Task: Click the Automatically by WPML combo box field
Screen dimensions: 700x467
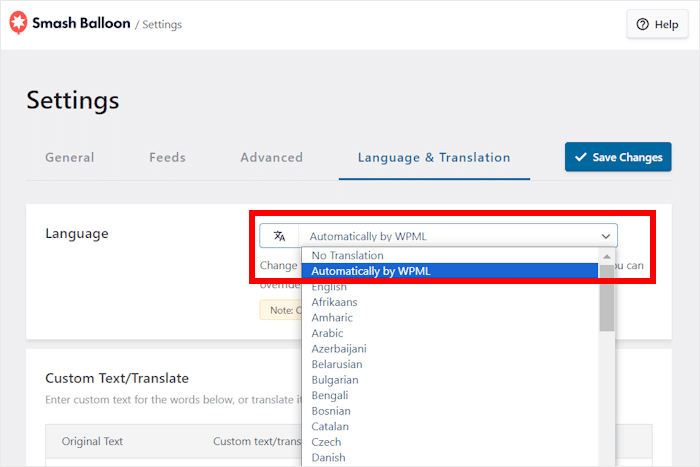Action: point(438,236)
